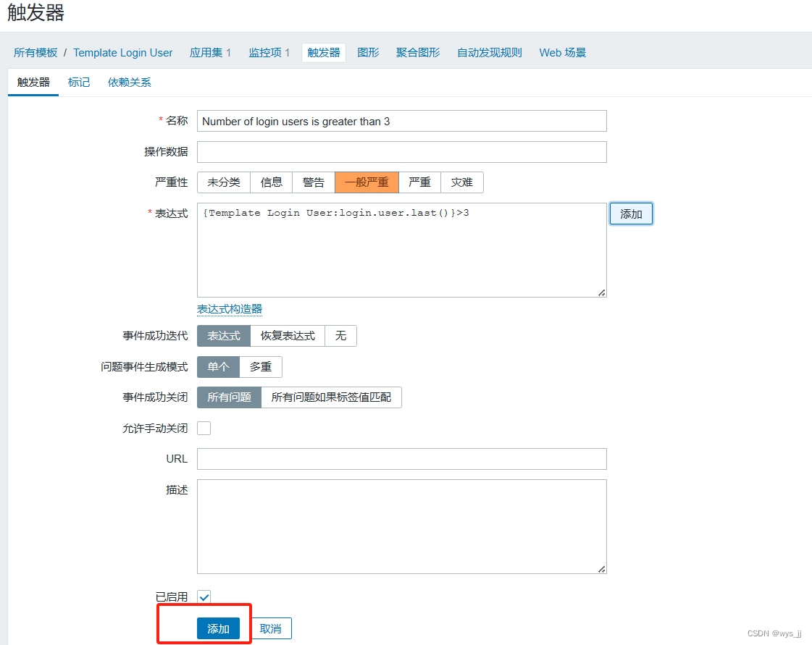The height and width of the screenshot is (645, 812).
Task: Open the Template Login User link
Action: [122, 53]
